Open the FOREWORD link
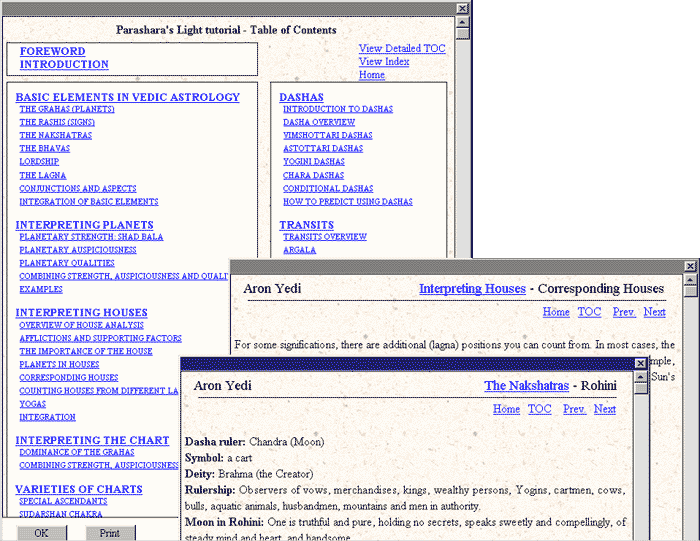The height and width of the screenshot is (541, 700). pos(52,51)
